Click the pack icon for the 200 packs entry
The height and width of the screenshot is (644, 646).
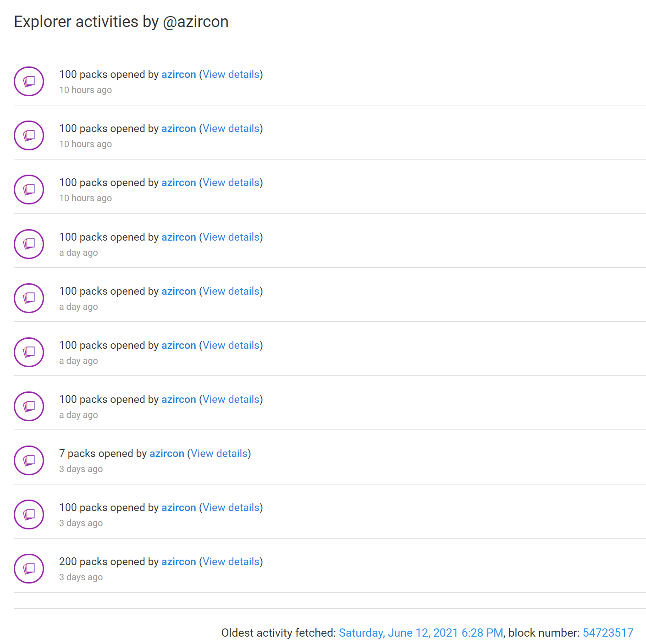click(29, 568)
